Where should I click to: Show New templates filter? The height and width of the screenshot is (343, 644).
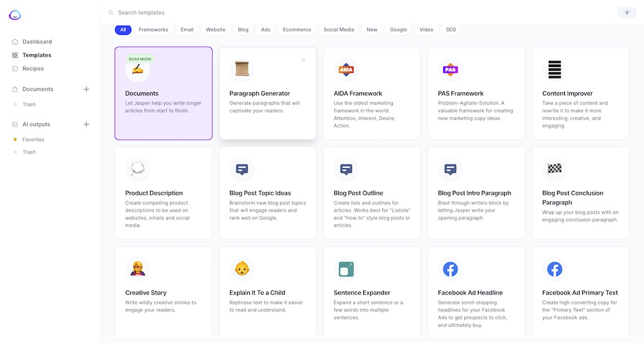click(x=372, y=30)
